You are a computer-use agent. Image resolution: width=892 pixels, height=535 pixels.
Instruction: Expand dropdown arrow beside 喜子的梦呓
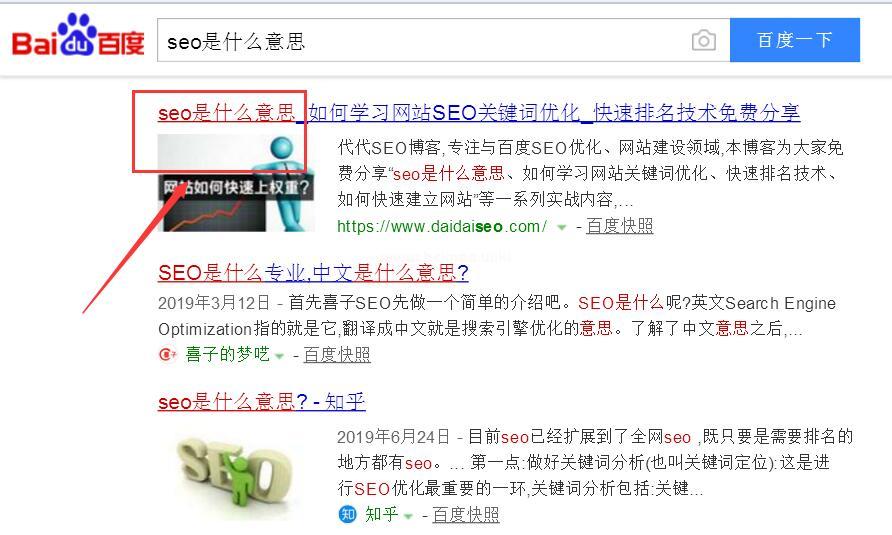click(x=279, y=356)
